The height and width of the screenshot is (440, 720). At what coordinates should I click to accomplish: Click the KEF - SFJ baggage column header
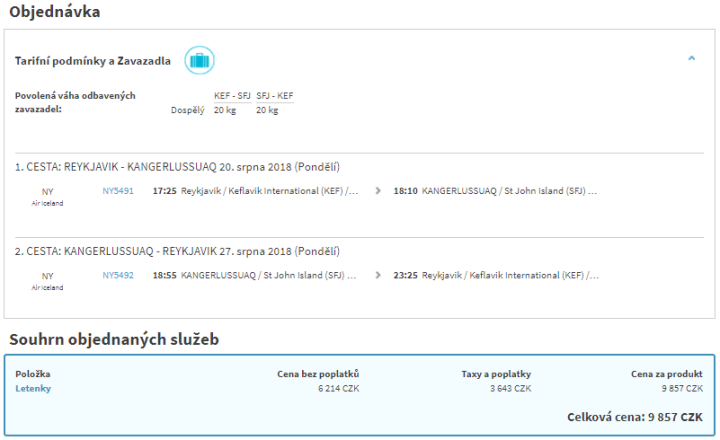(x=232, y=95)
